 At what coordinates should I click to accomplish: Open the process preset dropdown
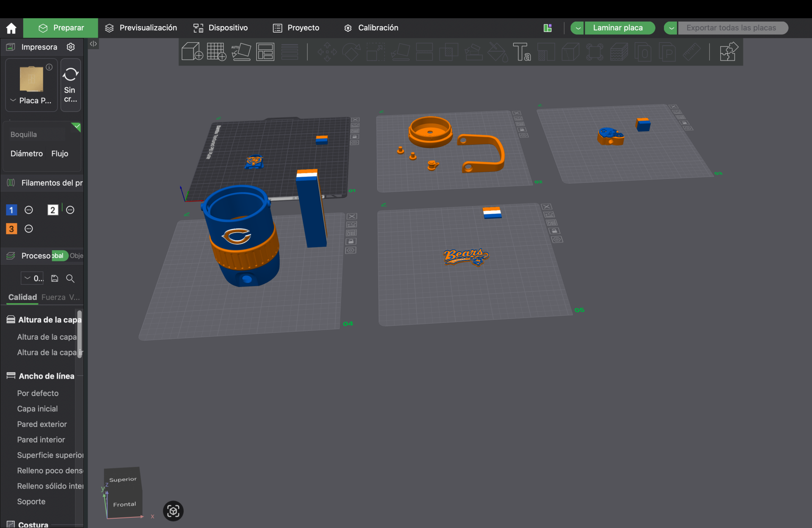click(x=32, y=278)
